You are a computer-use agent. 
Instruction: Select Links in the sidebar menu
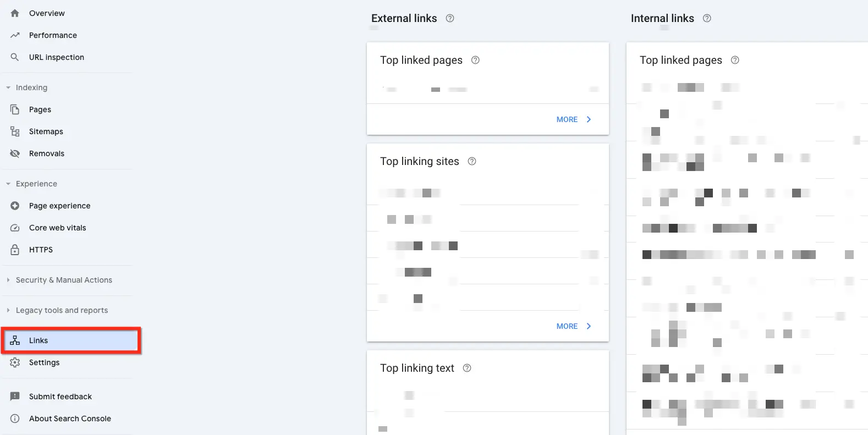(70, 340)
